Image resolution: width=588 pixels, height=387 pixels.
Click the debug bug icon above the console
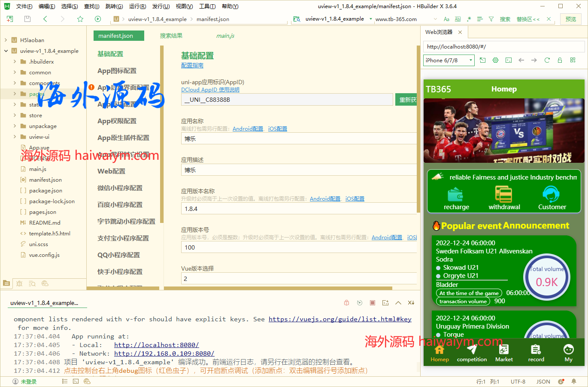click(346, 302)
